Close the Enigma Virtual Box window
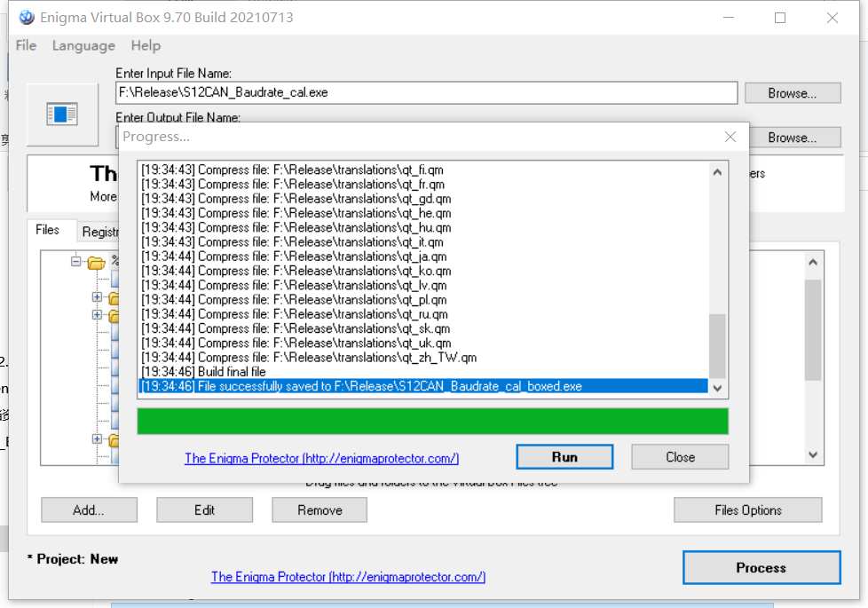 (x=832, y=18)
